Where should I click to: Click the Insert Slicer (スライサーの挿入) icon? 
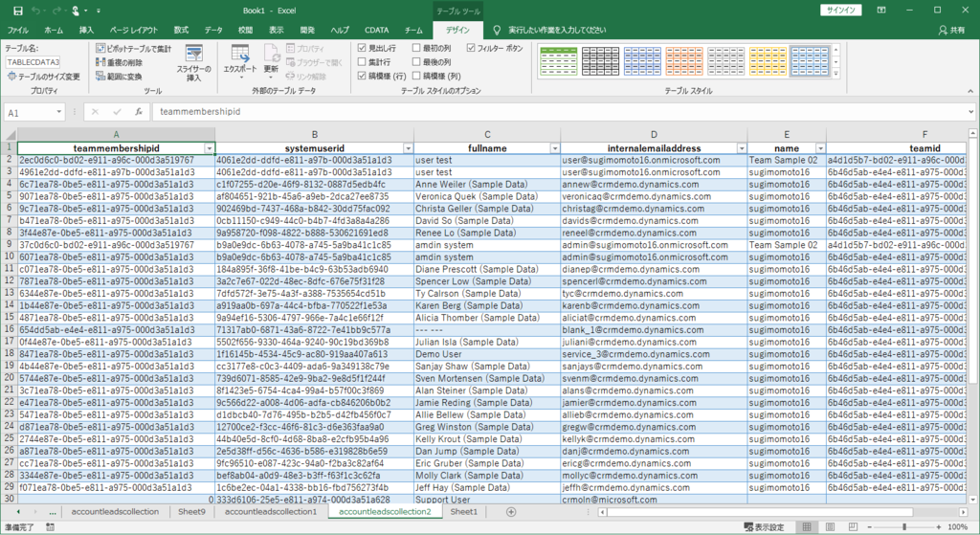(x=193, y=54)
